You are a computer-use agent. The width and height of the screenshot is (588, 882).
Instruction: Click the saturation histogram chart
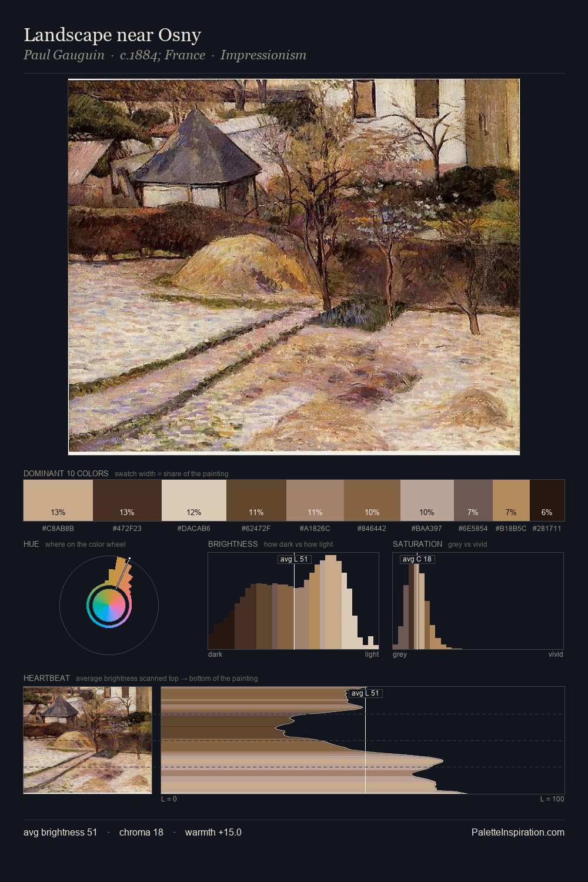(478, 601)
